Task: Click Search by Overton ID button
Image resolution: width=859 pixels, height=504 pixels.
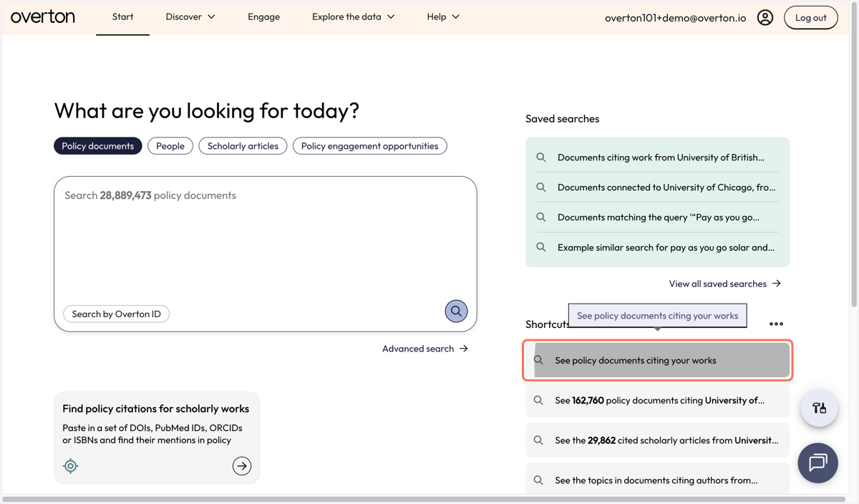Action: 117,314
